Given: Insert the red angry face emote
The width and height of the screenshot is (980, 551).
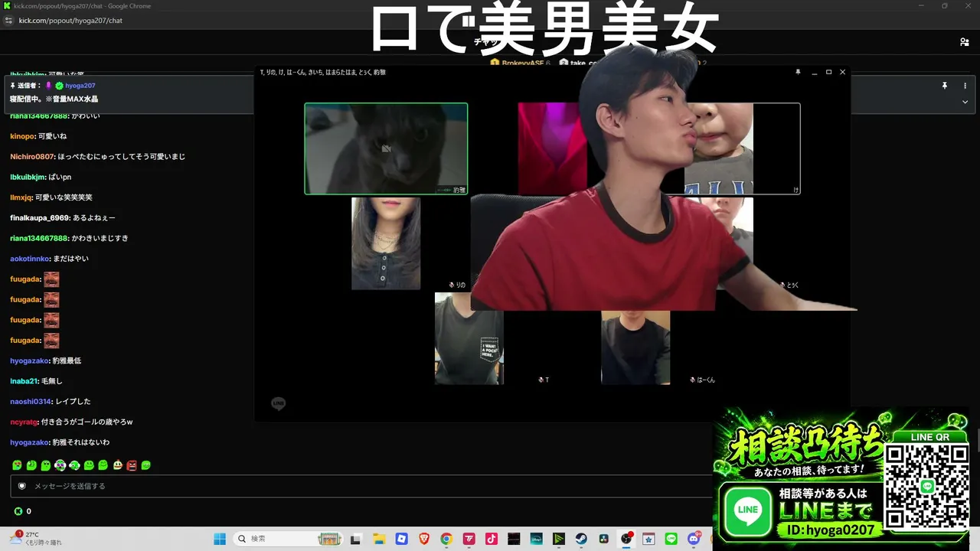Looking at the screenshot, I should (132, 465).
